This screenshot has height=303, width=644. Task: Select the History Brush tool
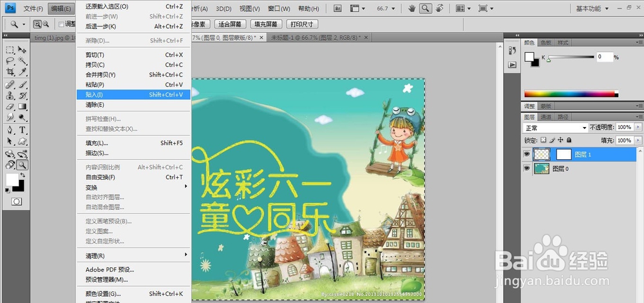coord(22,96)
